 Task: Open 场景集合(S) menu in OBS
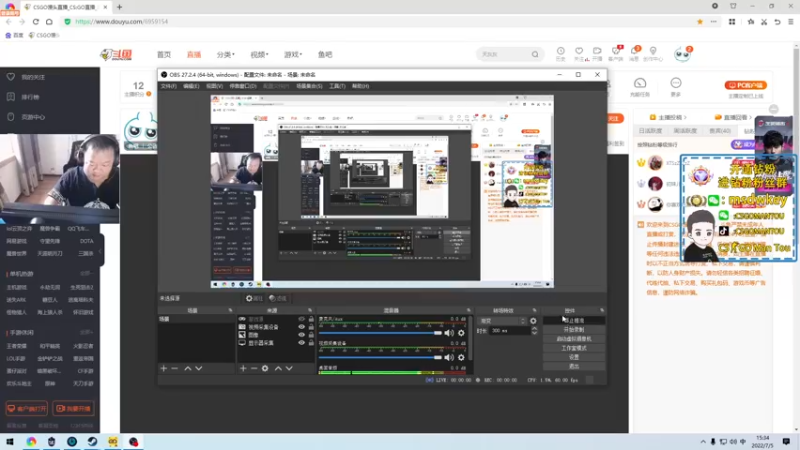309,86
